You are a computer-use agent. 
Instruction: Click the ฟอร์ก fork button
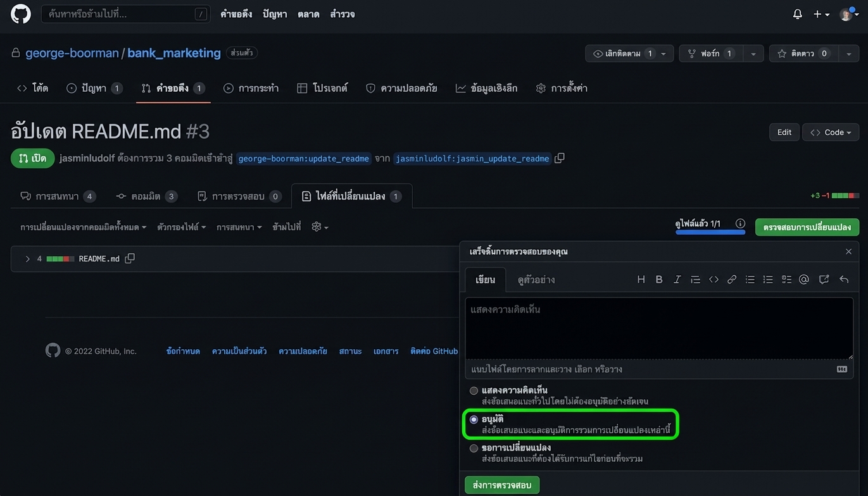711,54
